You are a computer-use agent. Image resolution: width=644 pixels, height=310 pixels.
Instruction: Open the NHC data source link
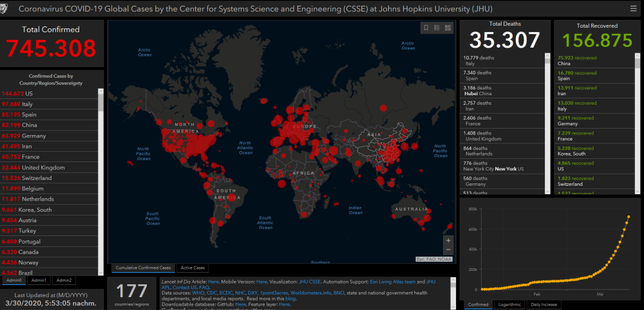coord(240,293)
